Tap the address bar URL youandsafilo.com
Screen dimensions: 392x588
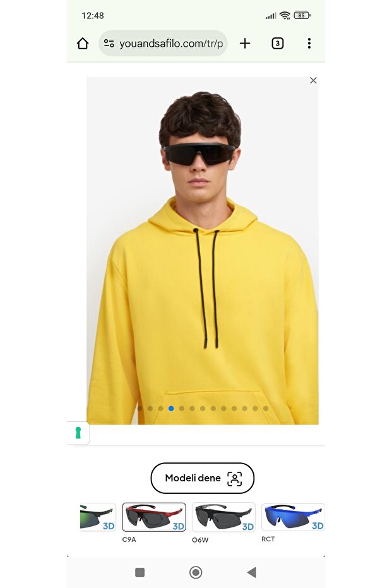[x=171, y=44]
